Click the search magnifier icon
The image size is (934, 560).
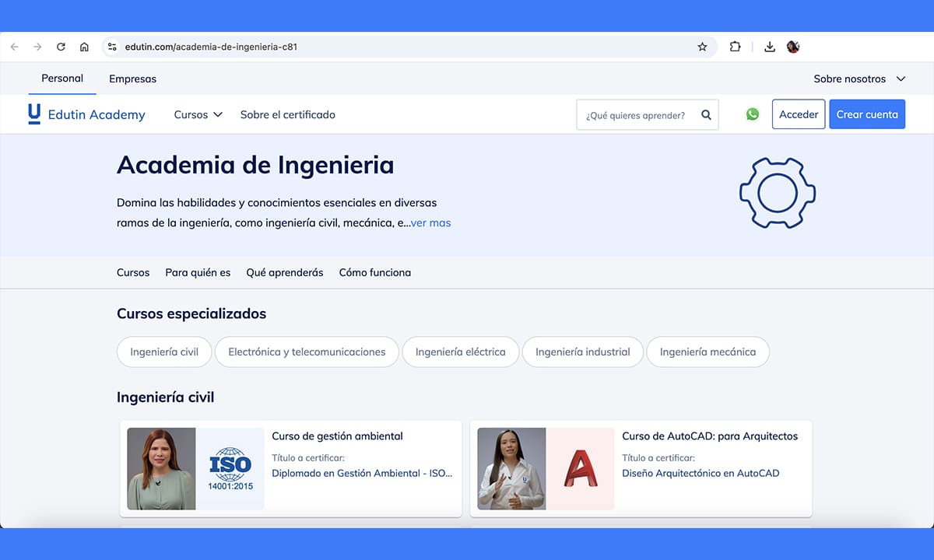click(x=706, y=114)
